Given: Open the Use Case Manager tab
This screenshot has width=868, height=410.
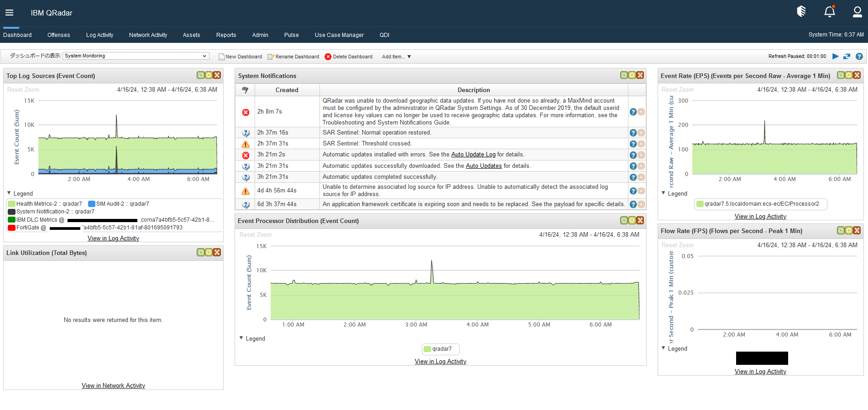Looking at the screenshot, I should (340, 35).
